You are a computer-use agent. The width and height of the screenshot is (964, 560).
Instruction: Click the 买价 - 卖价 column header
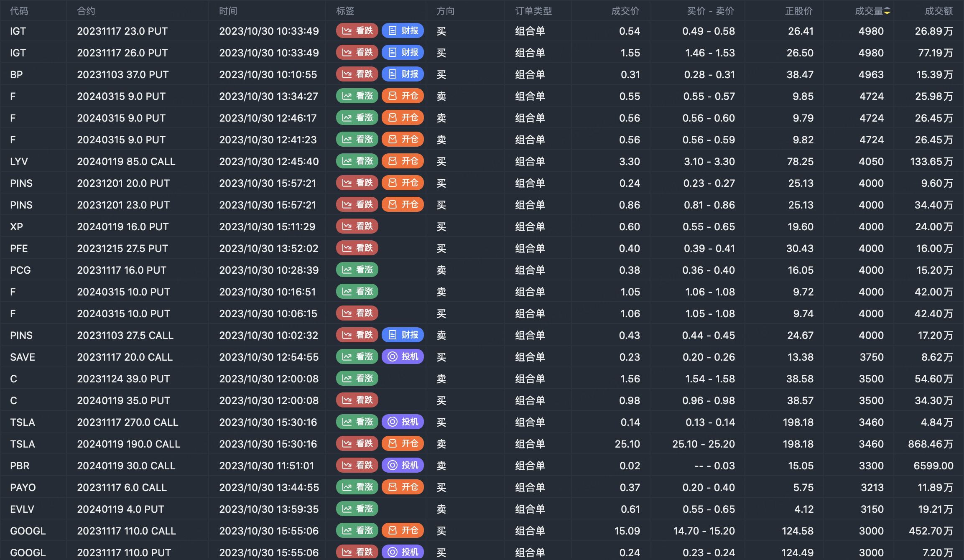tap(711, 11)
